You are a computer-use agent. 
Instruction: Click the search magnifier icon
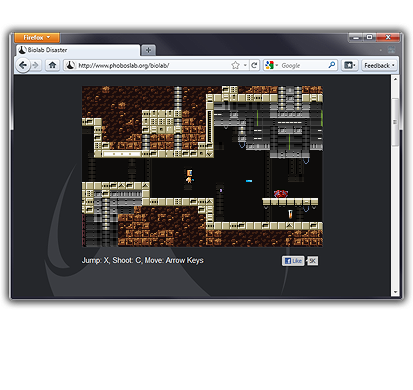tap(332, 65)
